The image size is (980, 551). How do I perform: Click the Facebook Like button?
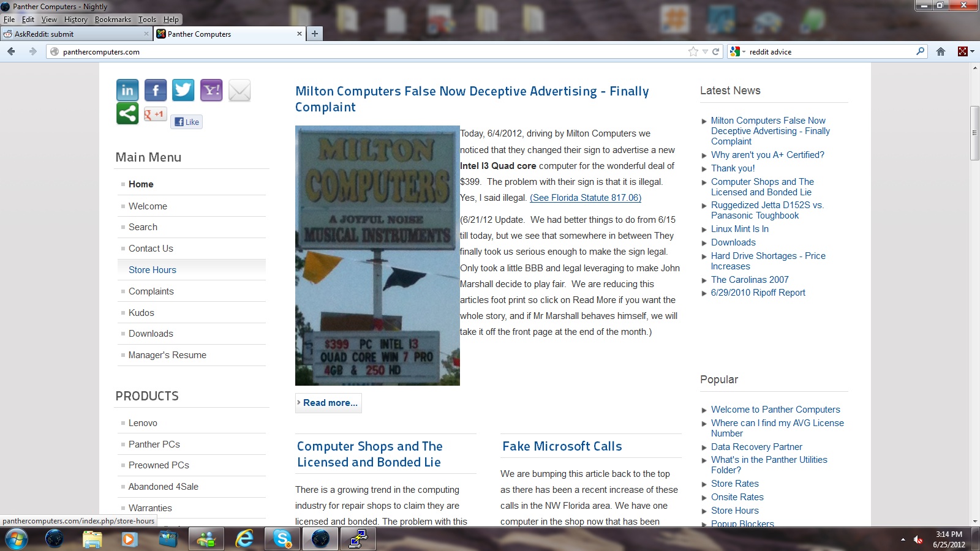click(x=187, y=122)
